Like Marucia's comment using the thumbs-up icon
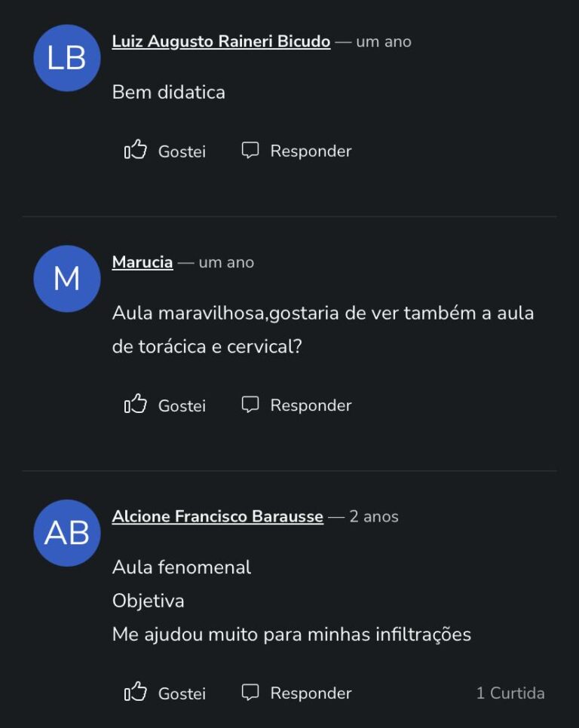Screen dimensions: 579x728 (136, 404)
